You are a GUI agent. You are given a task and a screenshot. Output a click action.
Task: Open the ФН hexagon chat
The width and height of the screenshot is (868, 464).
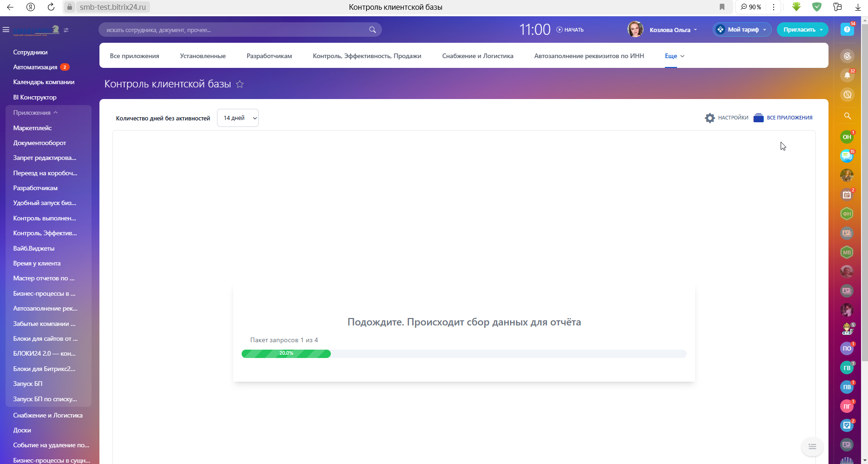847,214
